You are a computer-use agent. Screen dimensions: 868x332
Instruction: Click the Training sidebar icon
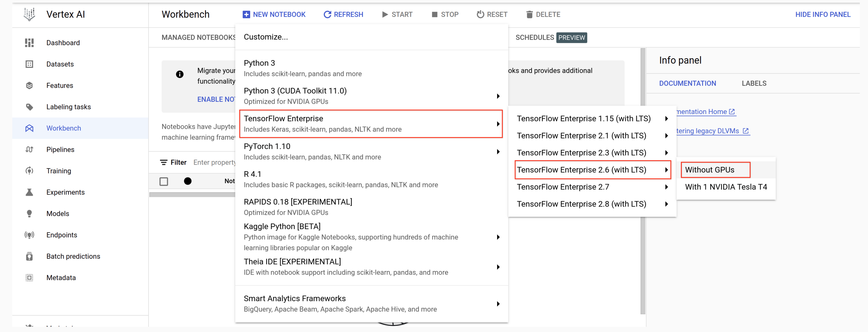pyautogui.click(x=29, y=171)
